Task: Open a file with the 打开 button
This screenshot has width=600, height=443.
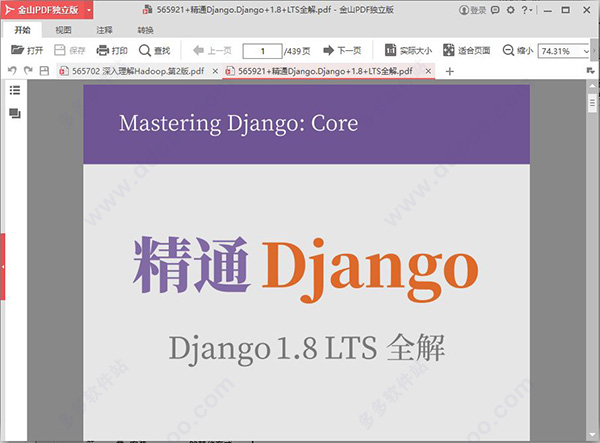Action: 27,50
